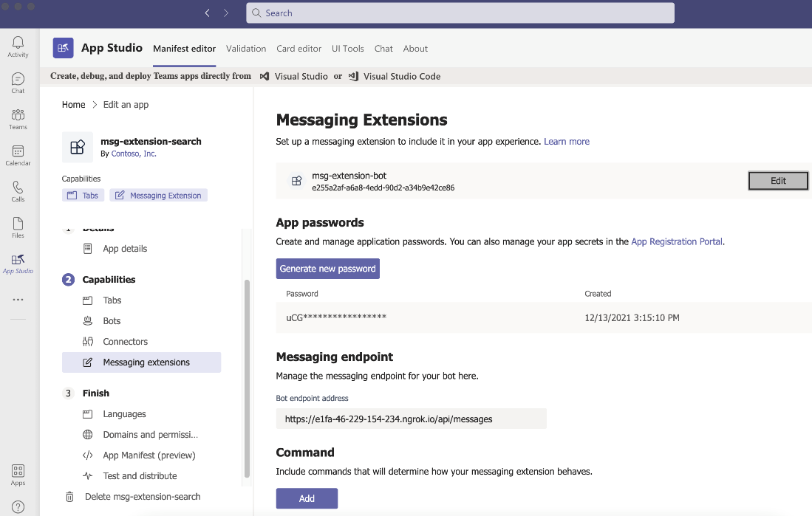Viewport: 812px width, 516px height.
Task: Click the Search box at top
Action: point(460,13)
